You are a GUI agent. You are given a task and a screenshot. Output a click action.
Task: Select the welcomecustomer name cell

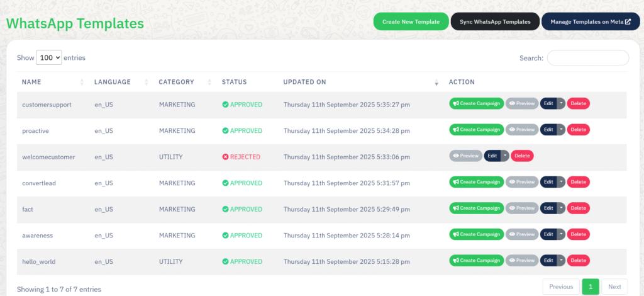(x=48, y=157)
